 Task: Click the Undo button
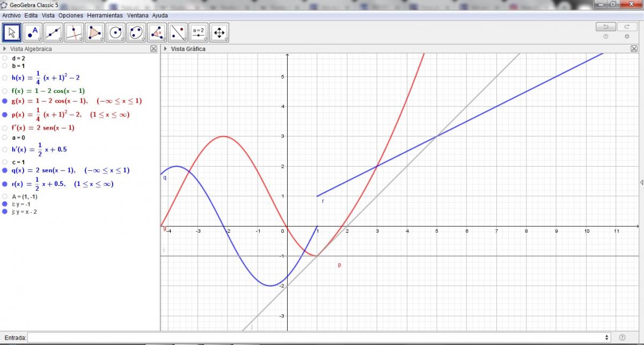click(x=606, y=27)
